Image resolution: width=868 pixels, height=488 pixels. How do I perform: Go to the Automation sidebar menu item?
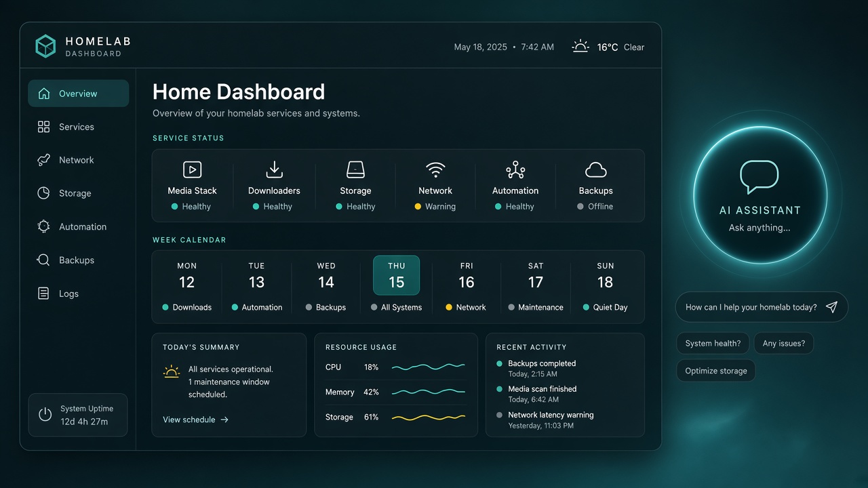pyautogui.click(x=78, y=226)
